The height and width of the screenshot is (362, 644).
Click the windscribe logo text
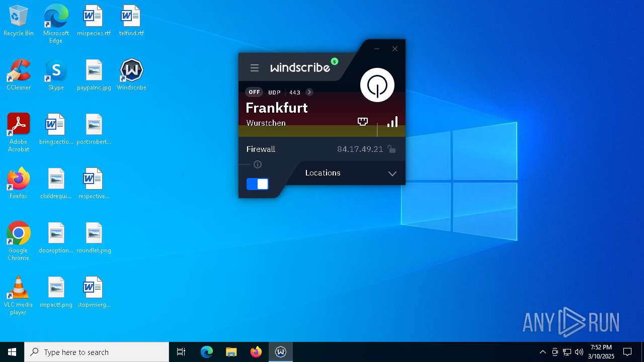(x=300, y=67)
